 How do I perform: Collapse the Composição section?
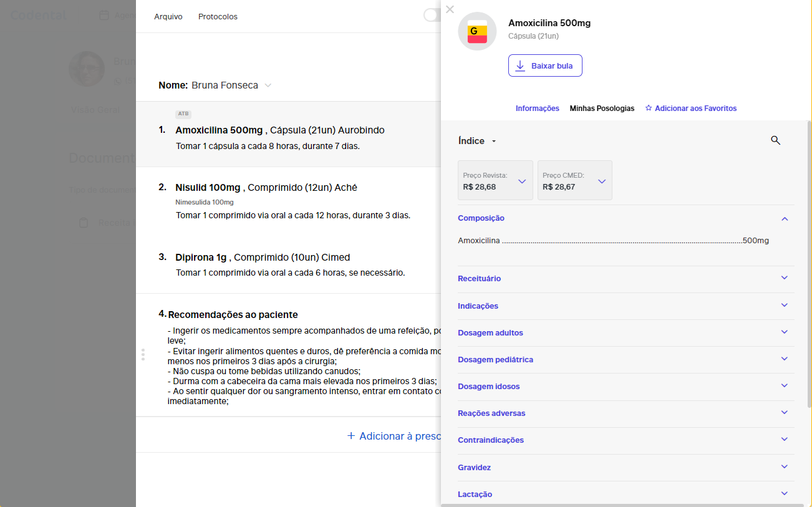pos(785,218)
